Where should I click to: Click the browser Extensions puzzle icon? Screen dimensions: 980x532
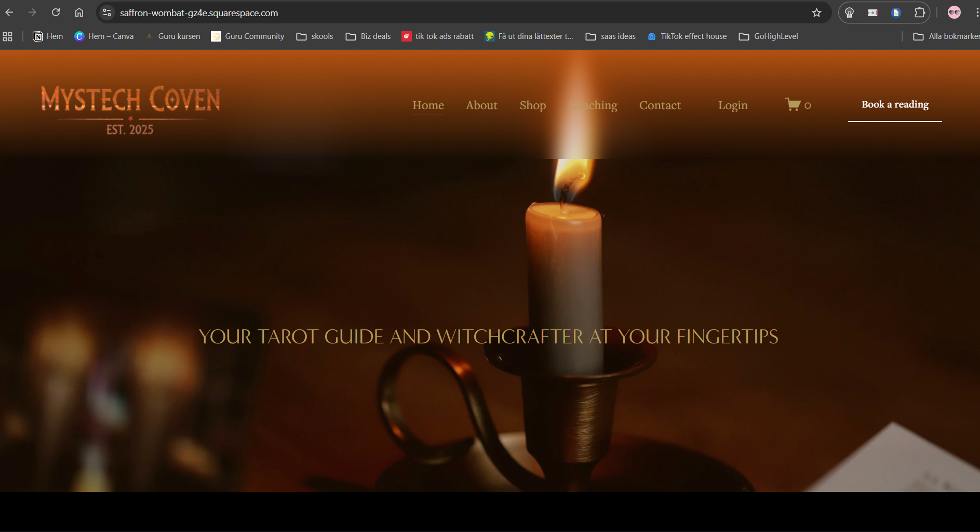click(x=920, y=12)
